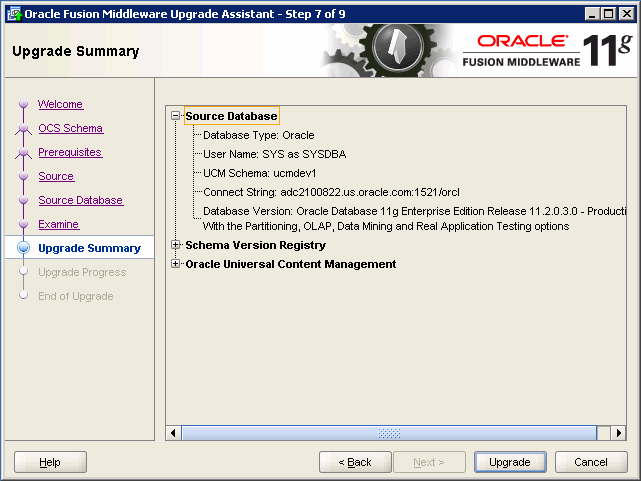This screenshot has width=641, height=481.
Task: Go to the Examine step
Action: tap(59, 224)
